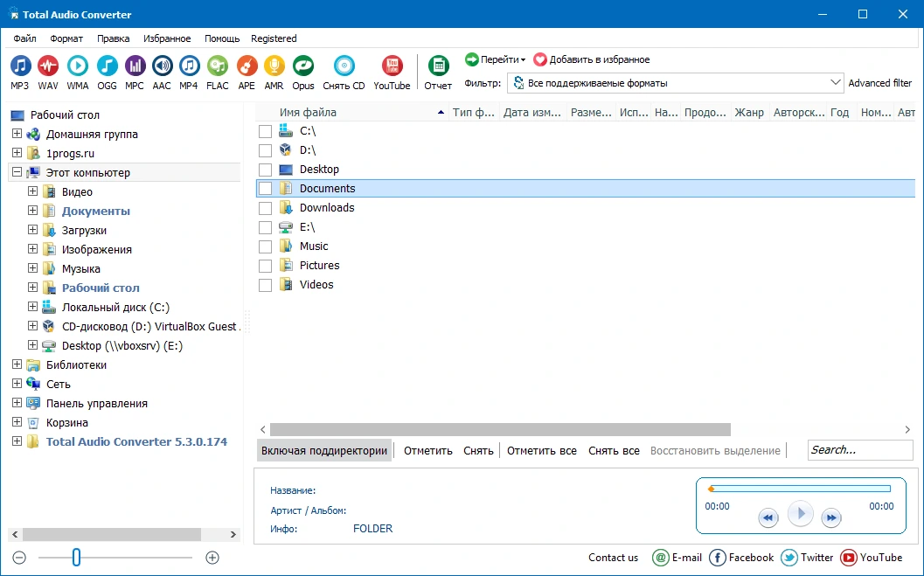924x576 pixels.
Task: Select the MP3 conversion format icon
Action: 20,66
